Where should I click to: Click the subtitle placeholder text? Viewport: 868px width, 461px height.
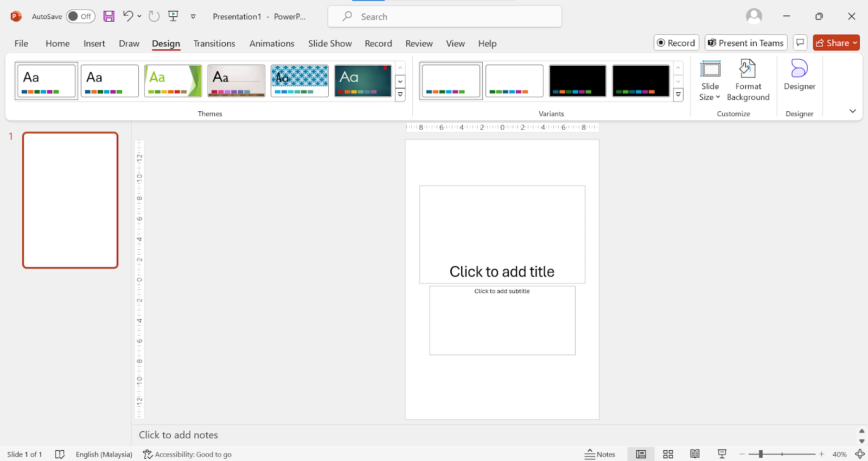point(502,292)
